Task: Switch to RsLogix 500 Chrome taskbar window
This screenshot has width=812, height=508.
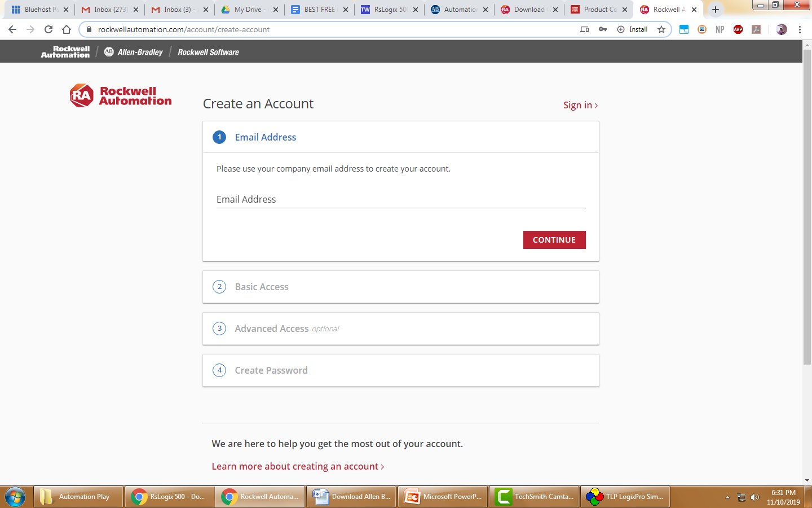Action: 170,497
